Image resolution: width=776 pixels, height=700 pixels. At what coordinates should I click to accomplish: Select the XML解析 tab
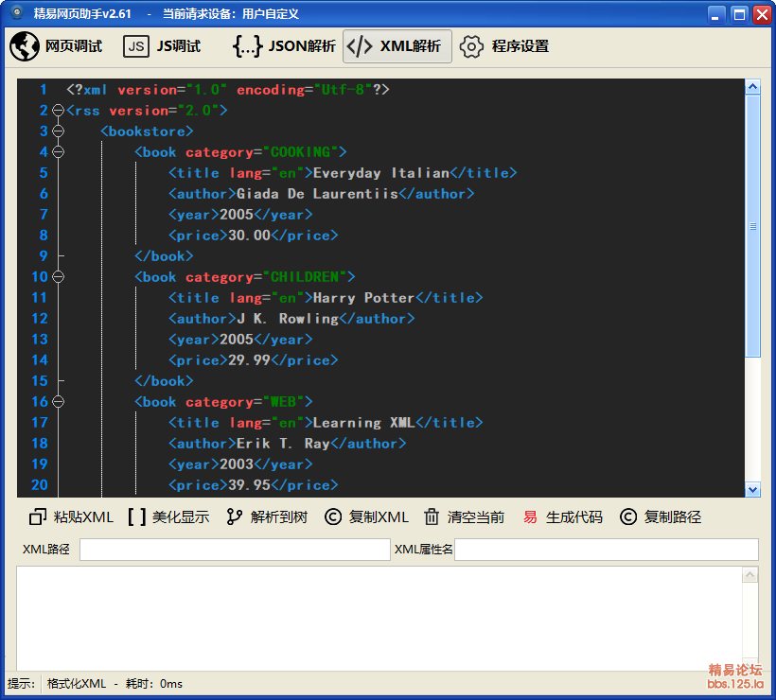click(x=397, y=46)
